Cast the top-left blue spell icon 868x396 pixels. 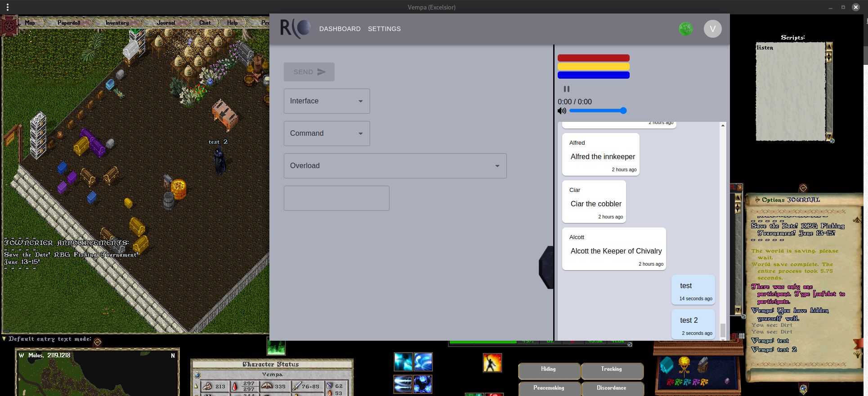click(403, 362)
